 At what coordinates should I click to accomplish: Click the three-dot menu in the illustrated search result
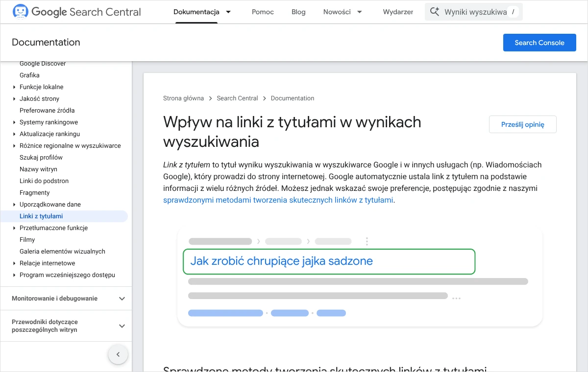click(x=367, y=241)
